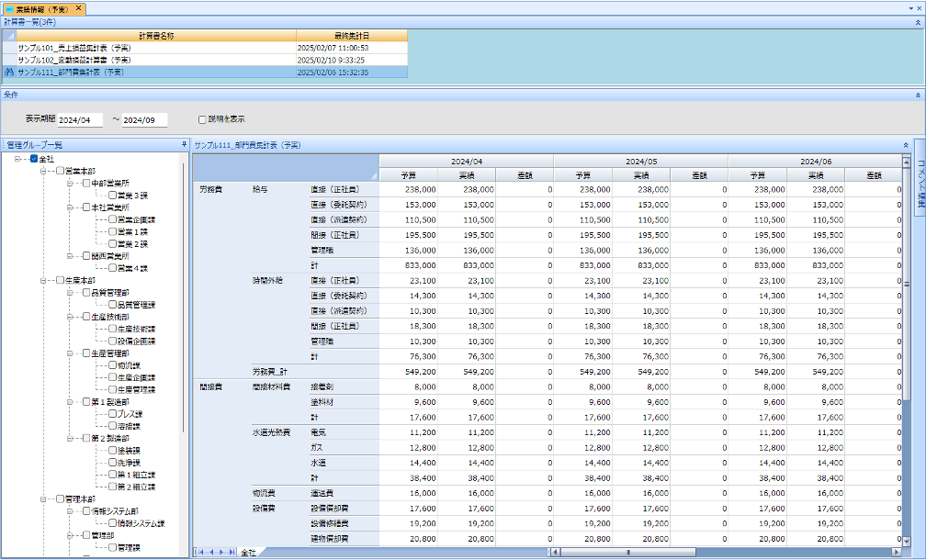Click the horizontal scrollbar right arrow
Image resolution: width=926 pixels, height=560 pixels.
[897, 553]
